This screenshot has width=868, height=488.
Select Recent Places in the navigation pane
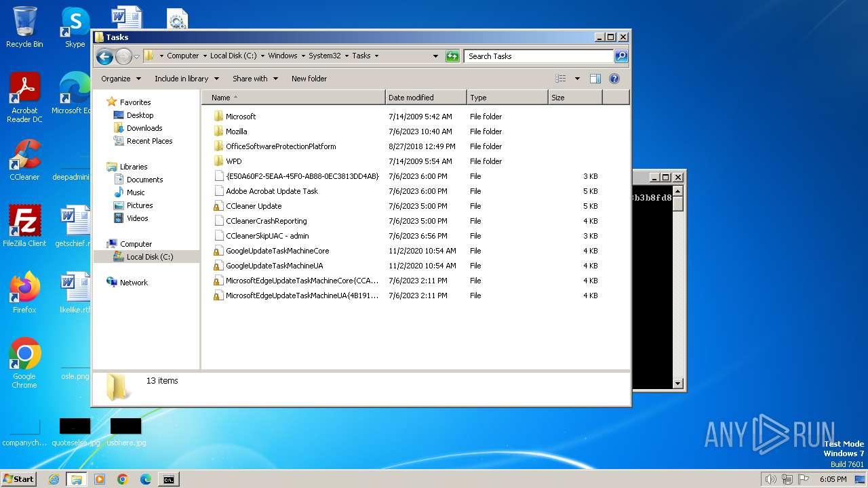click(x=149, y=141)
